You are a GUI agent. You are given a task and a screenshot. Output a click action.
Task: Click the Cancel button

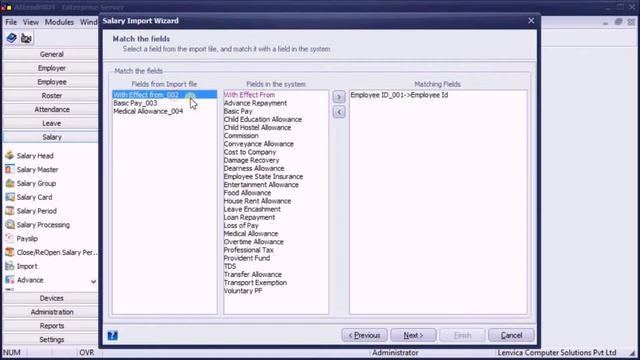click(x=511, y=335)
